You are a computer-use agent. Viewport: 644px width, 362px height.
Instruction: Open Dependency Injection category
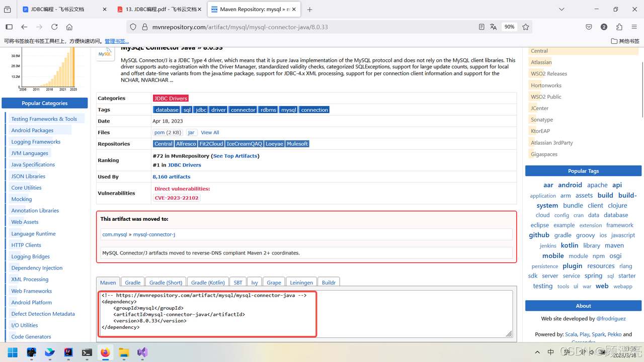(x=37, y=268)
